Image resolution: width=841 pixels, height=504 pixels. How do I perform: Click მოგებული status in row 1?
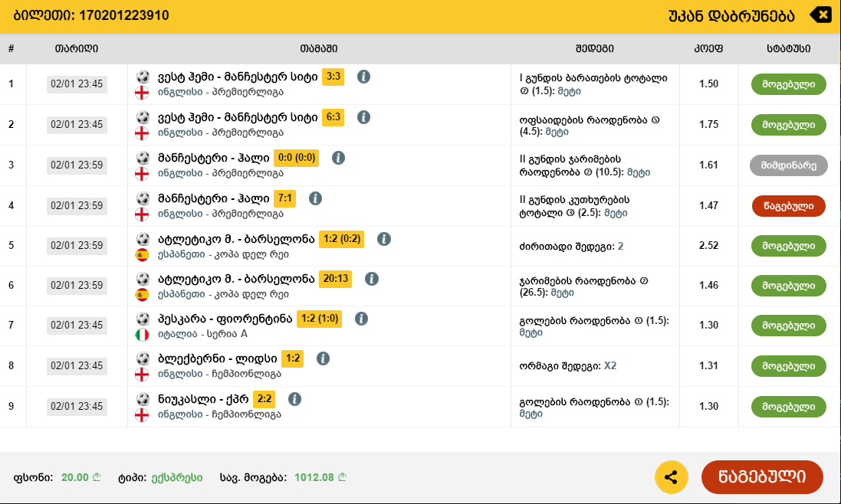[x=788, y=84]
